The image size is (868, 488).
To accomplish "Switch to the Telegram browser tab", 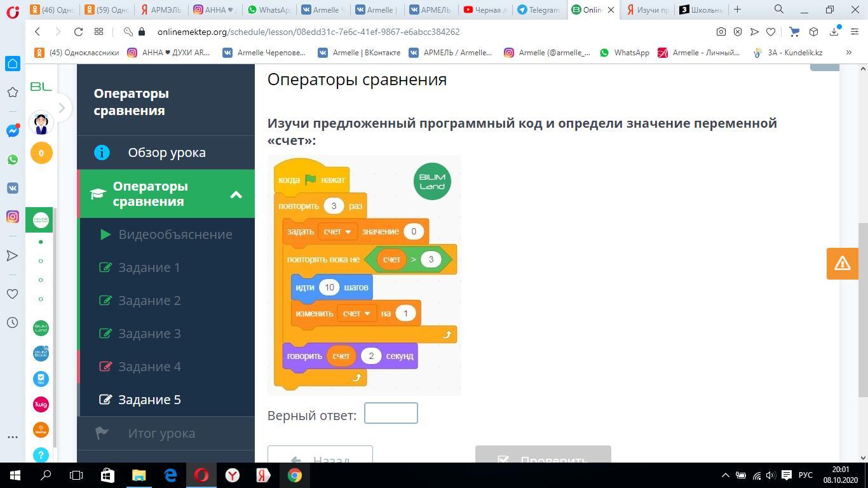I will tap(540, 10).
